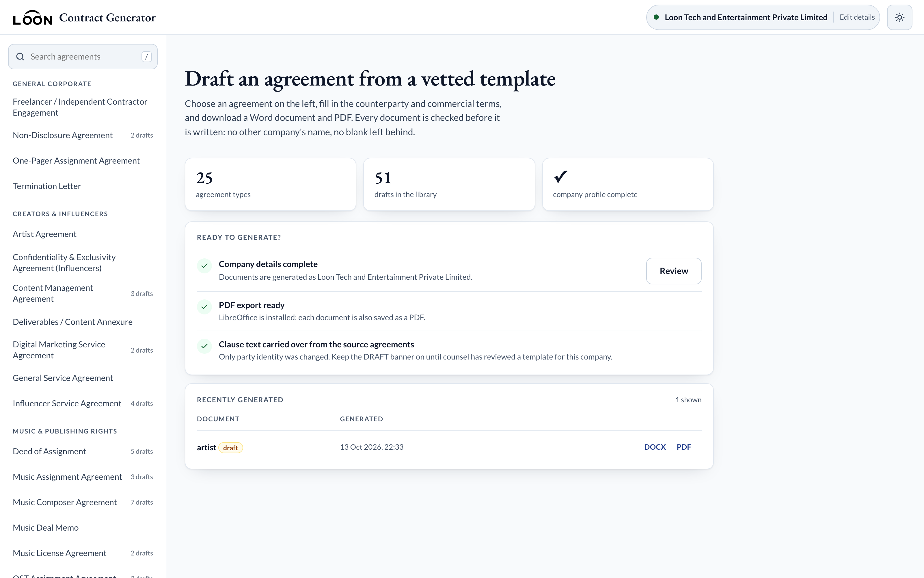The height and width of the screenshot is (578, 924).
Task: Open Freelancer / Independent Contractor Engagement
Action: point(83,107)
